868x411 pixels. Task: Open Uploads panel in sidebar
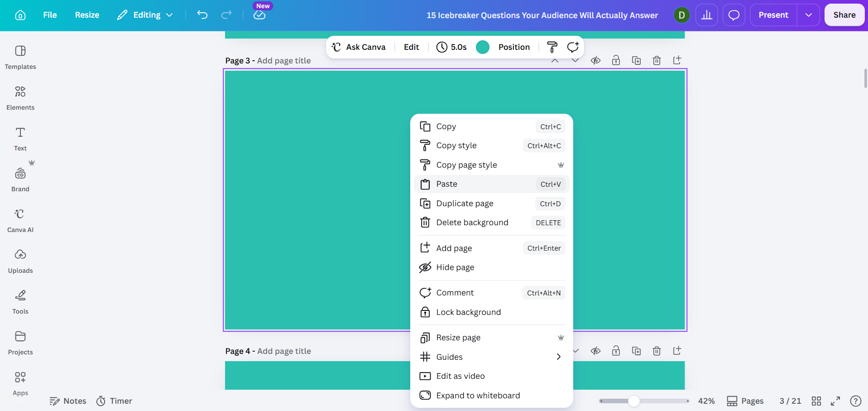20,261
